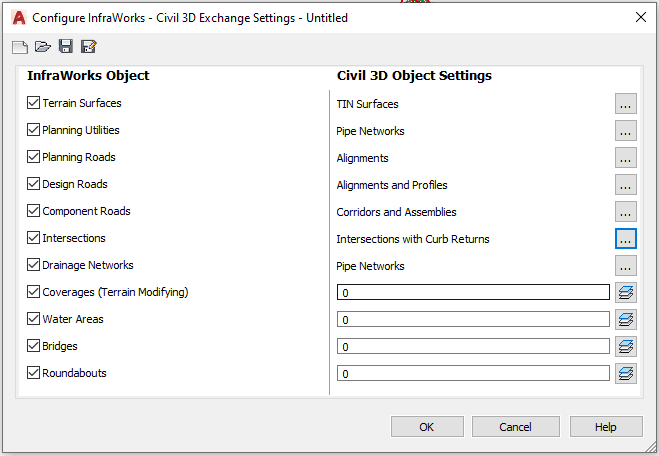Click Coverages layer input field
659x456 pixels.
pos(473,292)
